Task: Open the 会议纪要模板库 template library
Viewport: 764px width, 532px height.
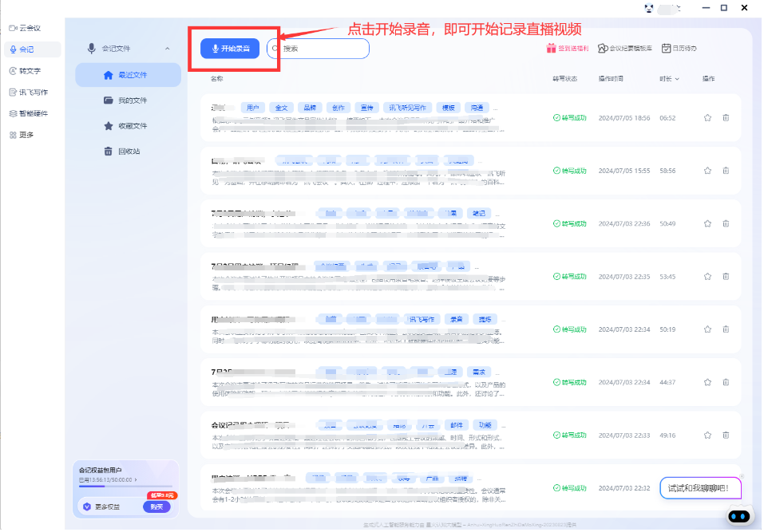Action: [x=625, y=48]
